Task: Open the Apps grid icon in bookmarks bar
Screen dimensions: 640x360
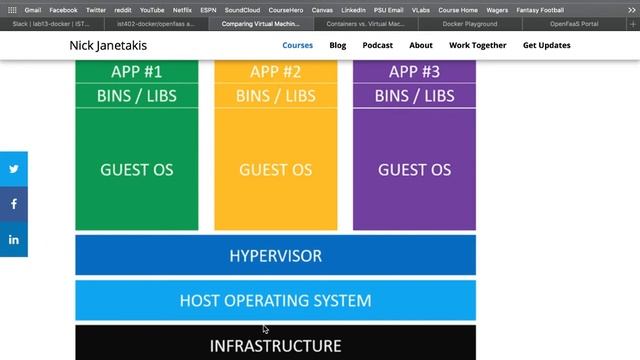Action: pos(12,10)
